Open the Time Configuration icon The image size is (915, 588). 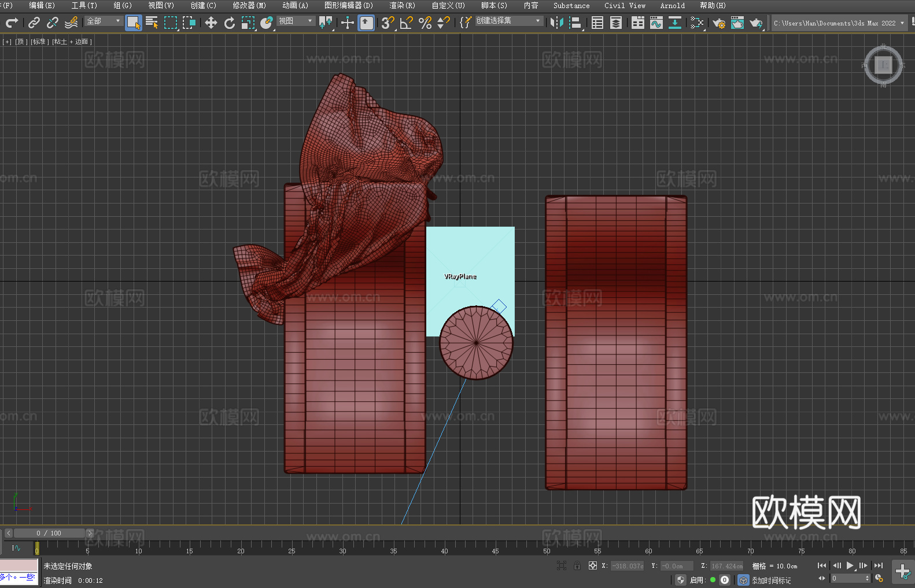(879, 578)
